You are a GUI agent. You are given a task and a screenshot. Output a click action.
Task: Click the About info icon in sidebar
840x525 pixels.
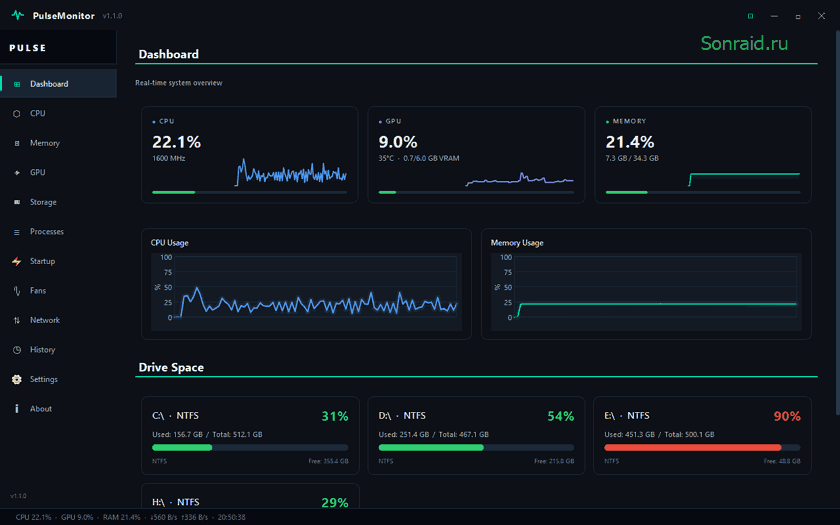tap(17, 409)
